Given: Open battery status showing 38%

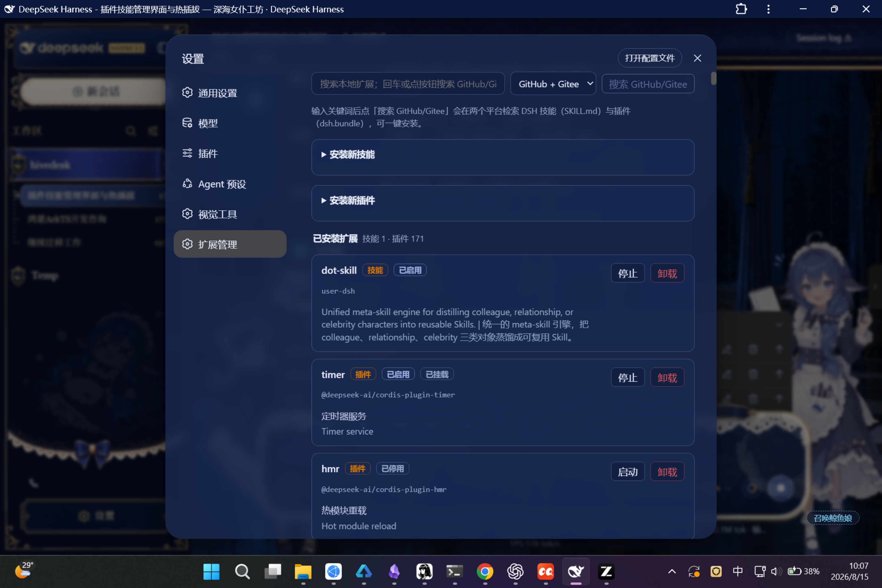Looking at the screenshot, I should (x=803, y=572).
